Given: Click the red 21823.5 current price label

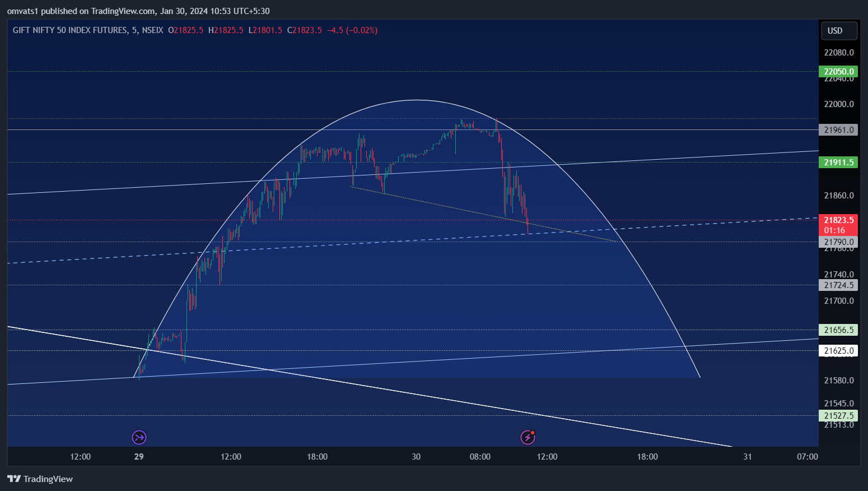Looking at the screenshot, I should (x=838, y=225).
